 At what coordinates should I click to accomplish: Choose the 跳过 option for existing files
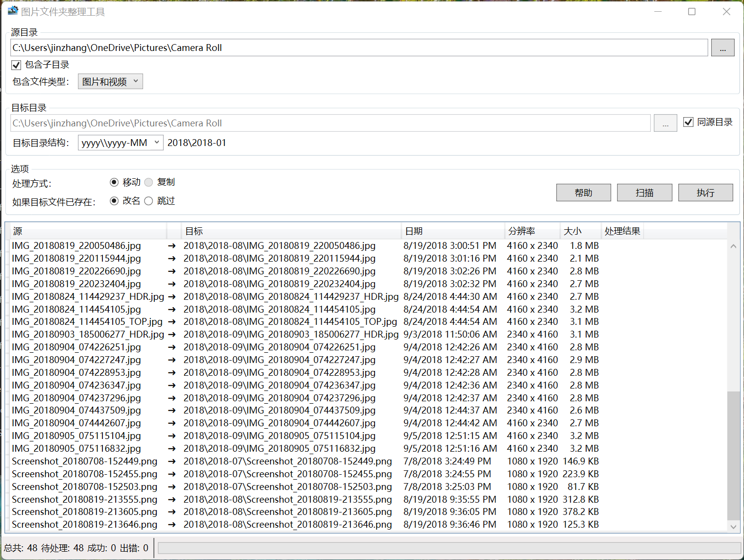coord(149,201)
